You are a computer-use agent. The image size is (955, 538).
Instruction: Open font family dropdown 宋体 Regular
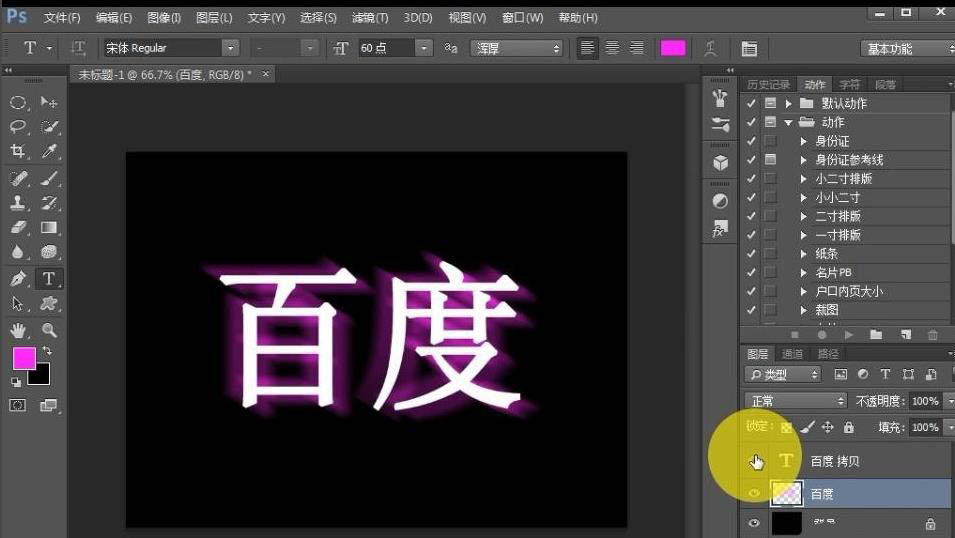coord(230,48)
